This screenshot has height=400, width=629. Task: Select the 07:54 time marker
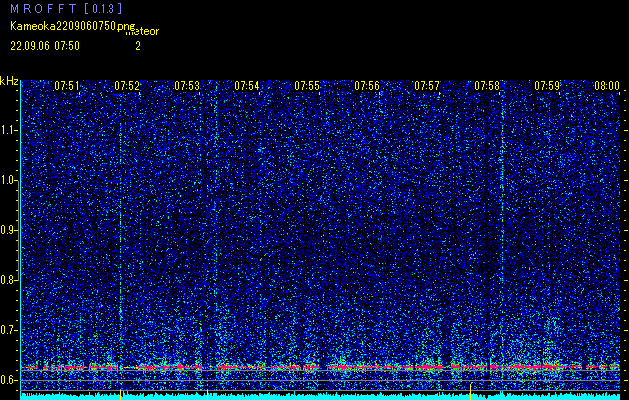click(247, 86)
